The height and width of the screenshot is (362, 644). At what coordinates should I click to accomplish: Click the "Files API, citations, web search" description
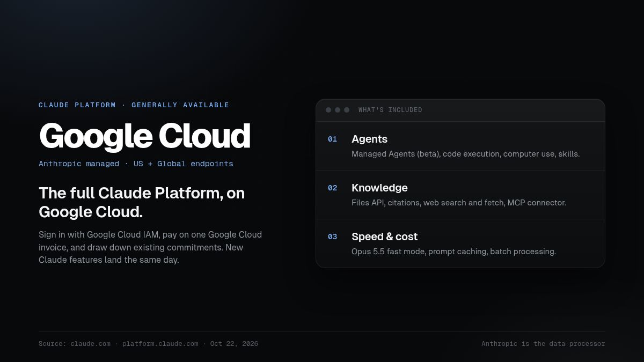459,203
